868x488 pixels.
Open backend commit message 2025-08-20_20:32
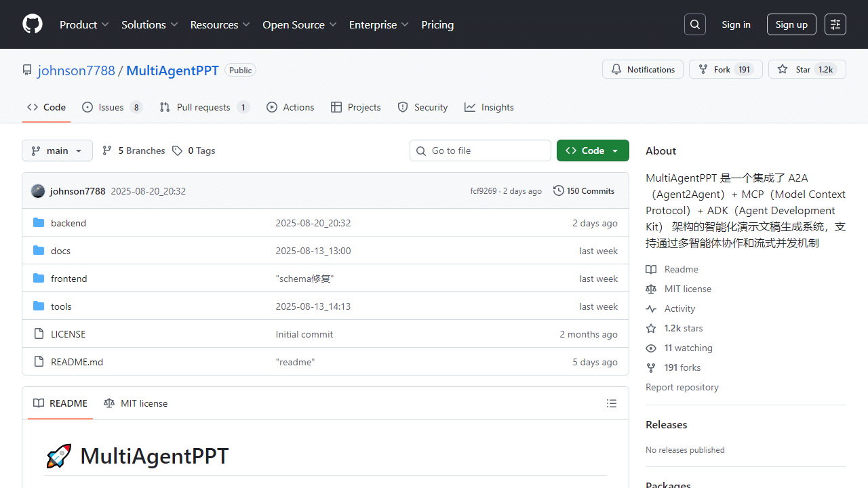pos(313,223)
